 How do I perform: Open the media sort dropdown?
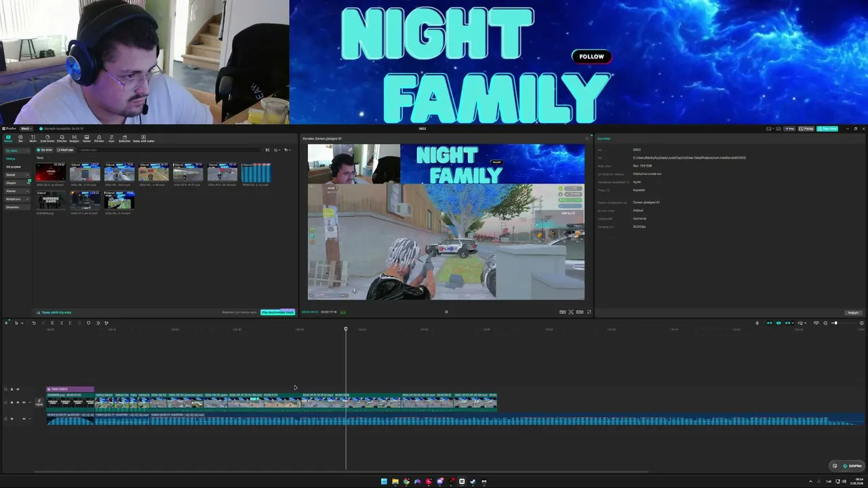tap(277, 150)
